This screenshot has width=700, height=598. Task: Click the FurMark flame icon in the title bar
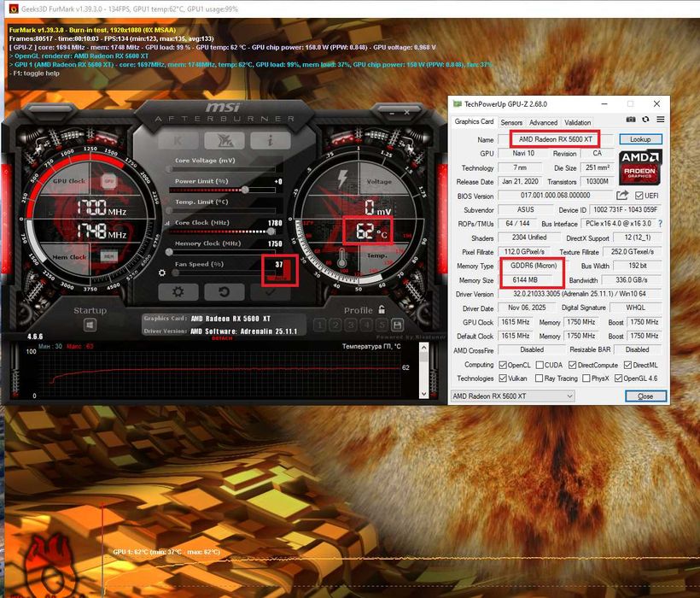click(x=14, y=9)
